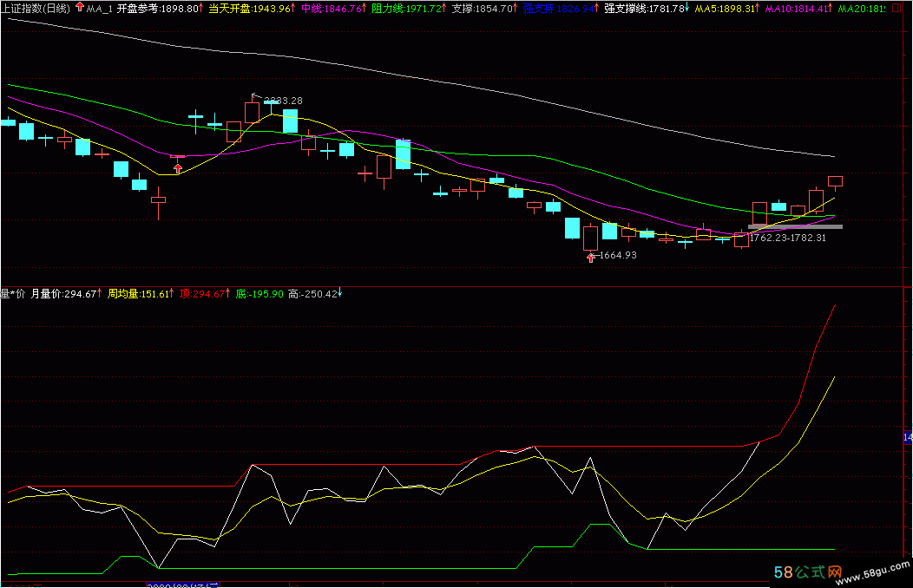The height and width of the screenshot is (588, 913).
Task: Click the magenta 中线:1846.76 label
Action: 331,9
